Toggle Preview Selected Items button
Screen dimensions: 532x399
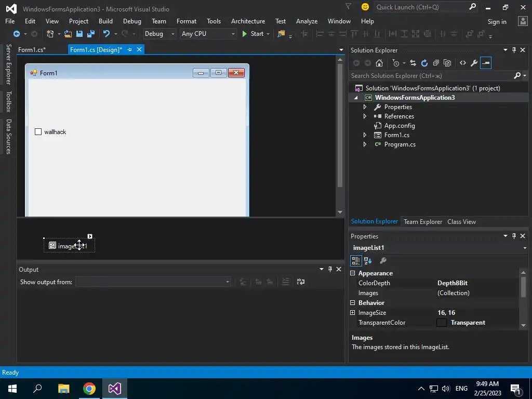486,63
